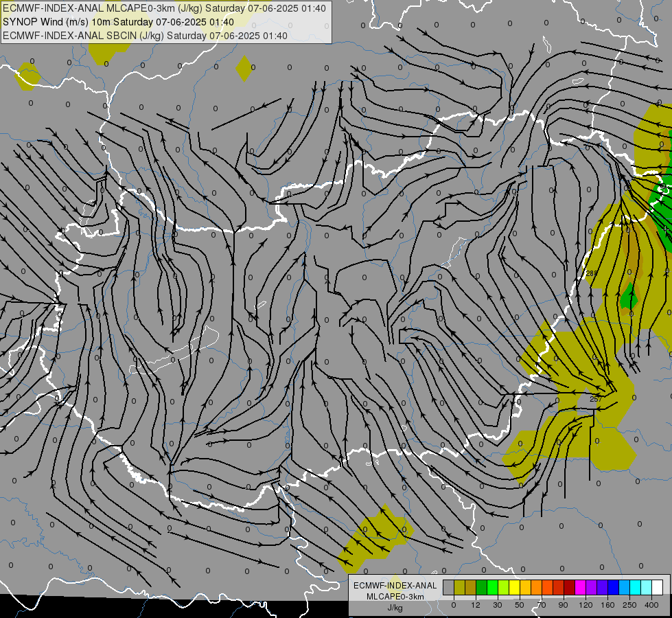Viewport: 672px width, 618px height.
Task: Select the bright green swatch in the legend
Action: (x=492, y=587)
